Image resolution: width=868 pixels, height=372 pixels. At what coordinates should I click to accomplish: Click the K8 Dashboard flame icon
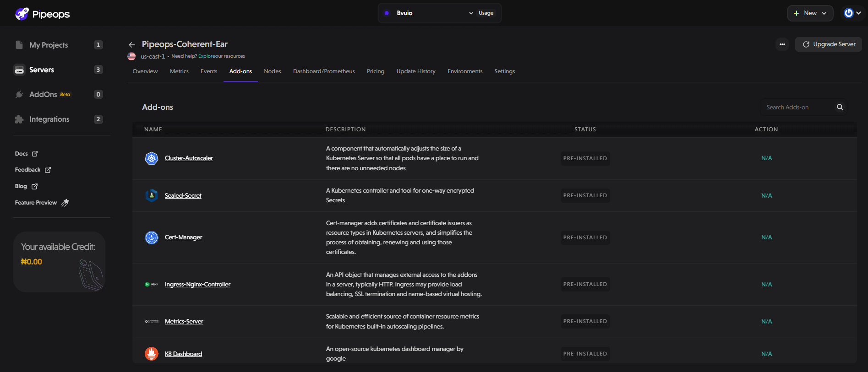[152, 354]
